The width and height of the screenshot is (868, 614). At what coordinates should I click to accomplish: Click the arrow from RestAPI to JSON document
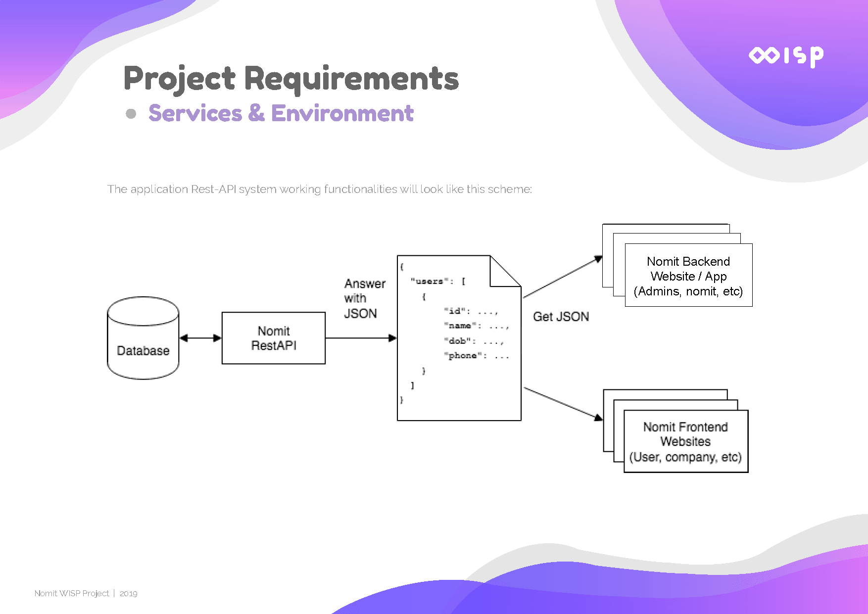(361, 338)
